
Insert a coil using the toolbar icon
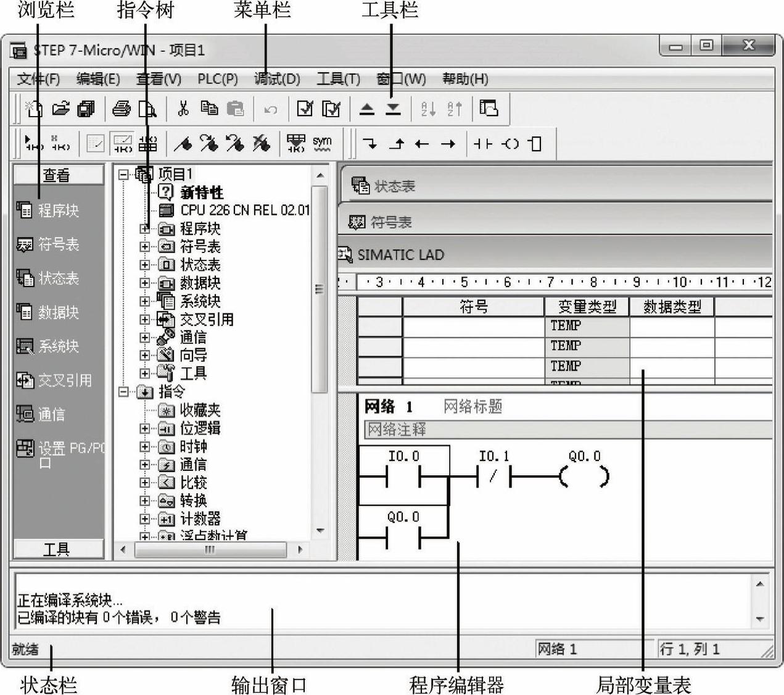(x=510, y=144)
